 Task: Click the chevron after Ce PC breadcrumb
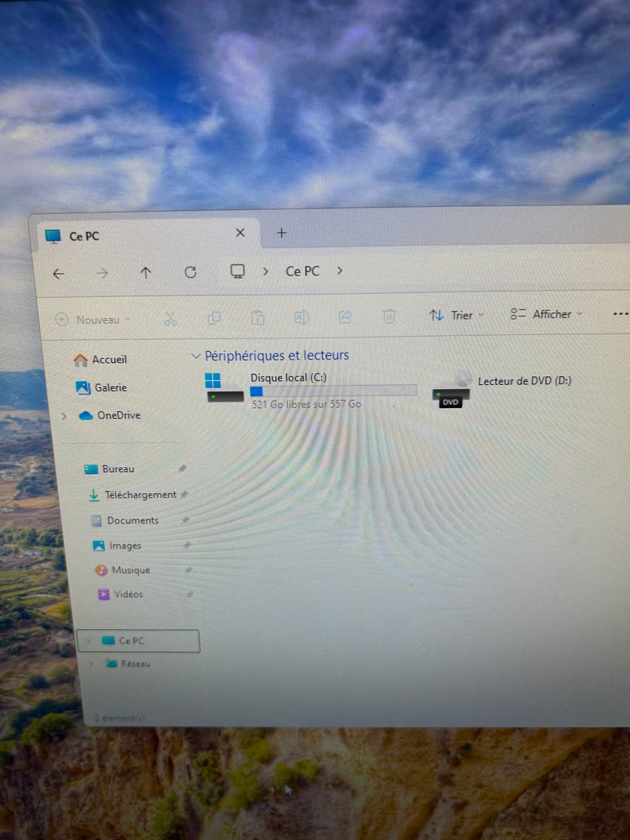click(x=340, y=271)
